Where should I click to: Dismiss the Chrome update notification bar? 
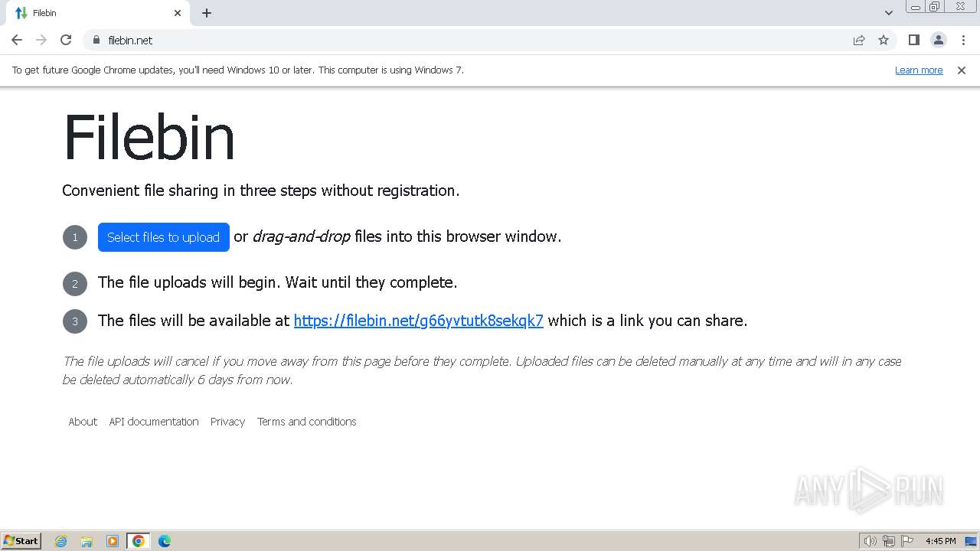click(x=962, y=70)
